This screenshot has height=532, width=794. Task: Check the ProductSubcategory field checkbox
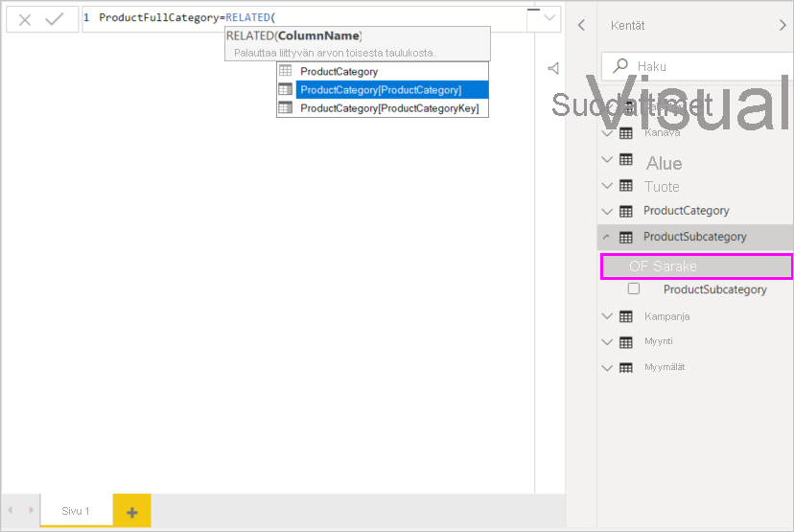pos(634,289)
